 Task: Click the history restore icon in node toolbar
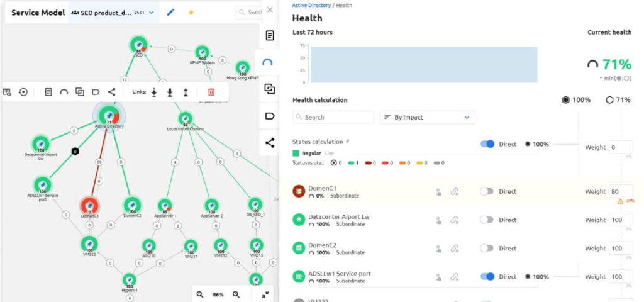coord(23,92)
